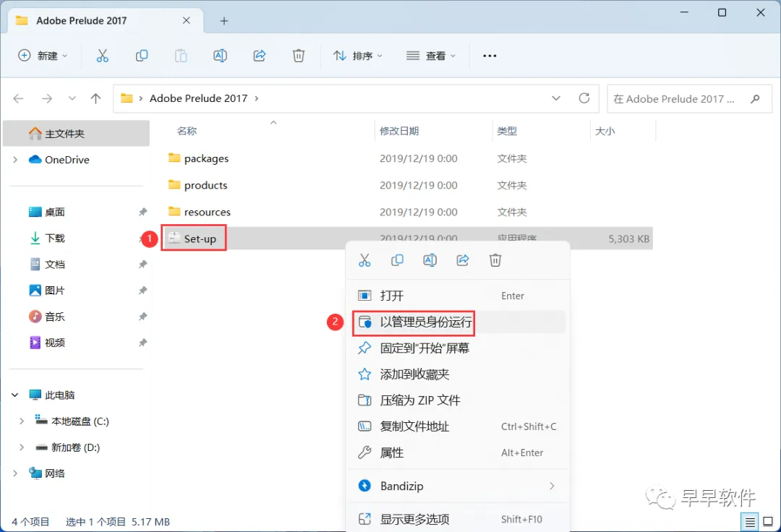The image size is (781, 532).
Task: Click Delete icon in context menu
Action: point(495,260)
